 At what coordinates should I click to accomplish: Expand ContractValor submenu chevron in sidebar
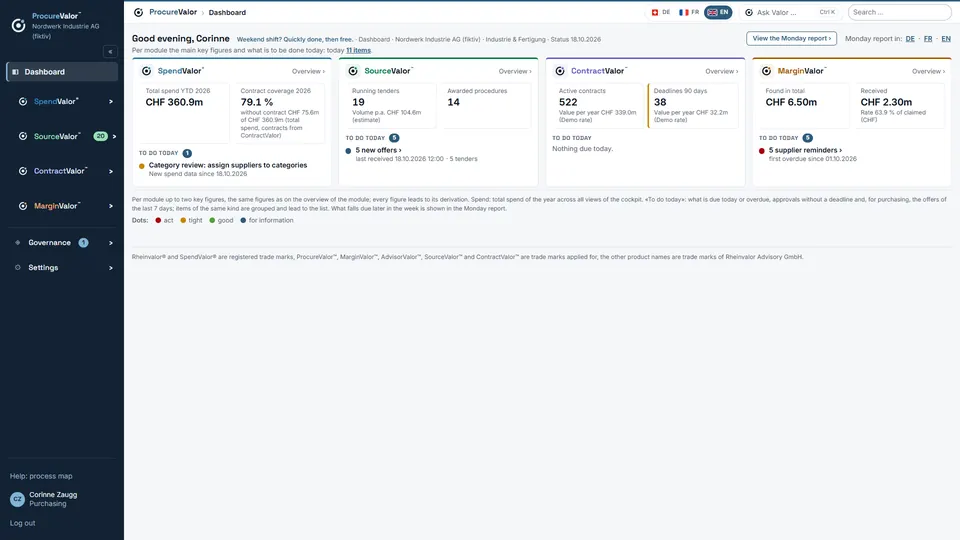tap(111, 171)
